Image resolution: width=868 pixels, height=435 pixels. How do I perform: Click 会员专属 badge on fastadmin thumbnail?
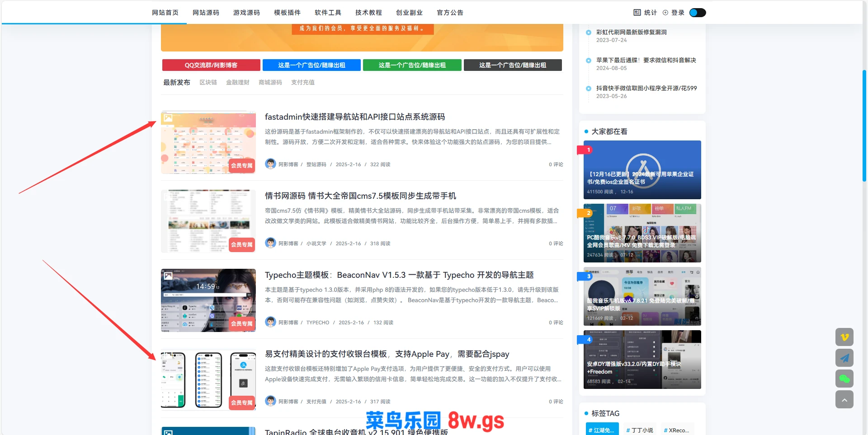pos(242,166)
